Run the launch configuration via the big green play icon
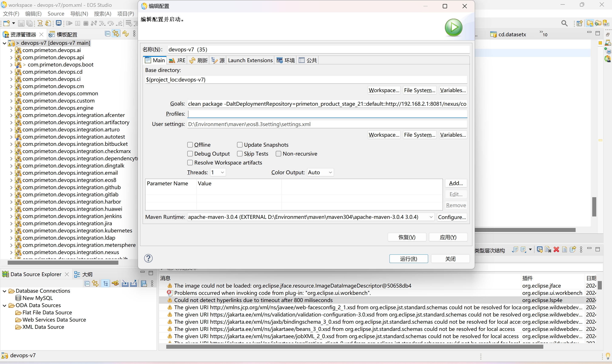Viewport: 612px width, 364px height. click(453, 27)
